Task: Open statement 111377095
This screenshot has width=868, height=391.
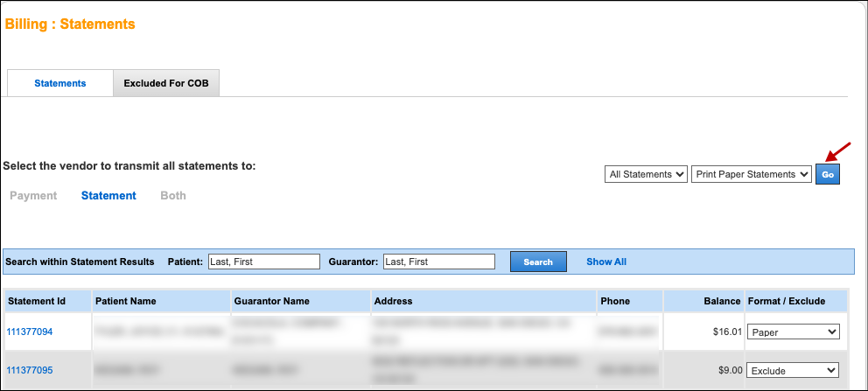Action: coord(30,370)
